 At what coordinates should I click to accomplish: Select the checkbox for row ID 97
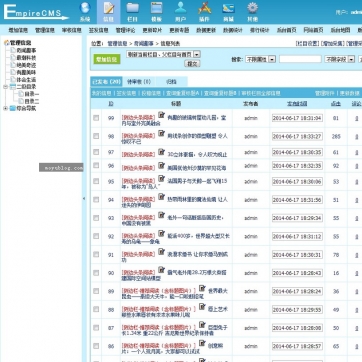pyautogui.click(x=96, y=152)
